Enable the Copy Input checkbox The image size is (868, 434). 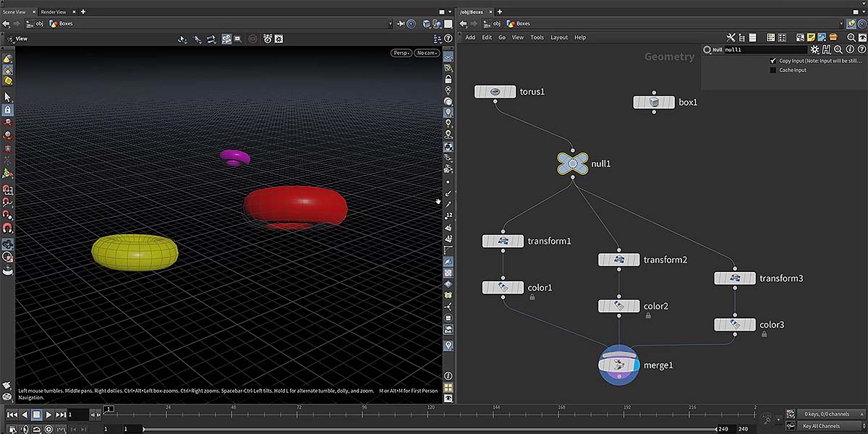coord(773,61)
